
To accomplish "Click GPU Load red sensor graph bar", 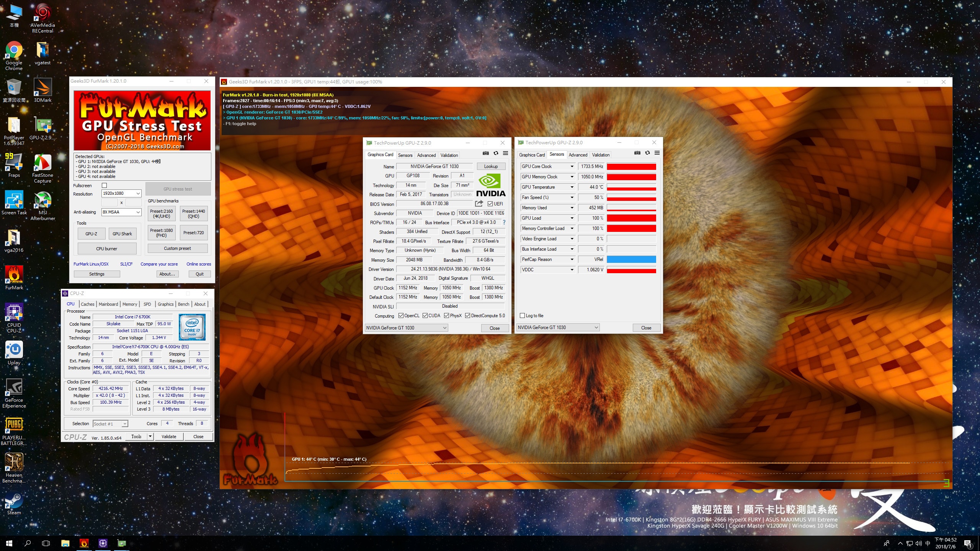I will pos(631,218).
